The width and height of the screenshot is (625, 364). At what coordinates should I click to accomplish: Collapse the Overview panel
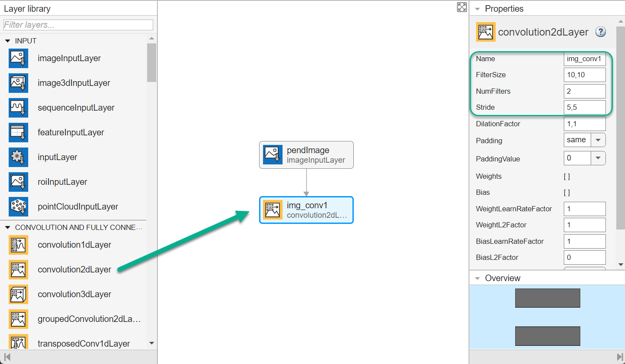[x=477, y=278]
